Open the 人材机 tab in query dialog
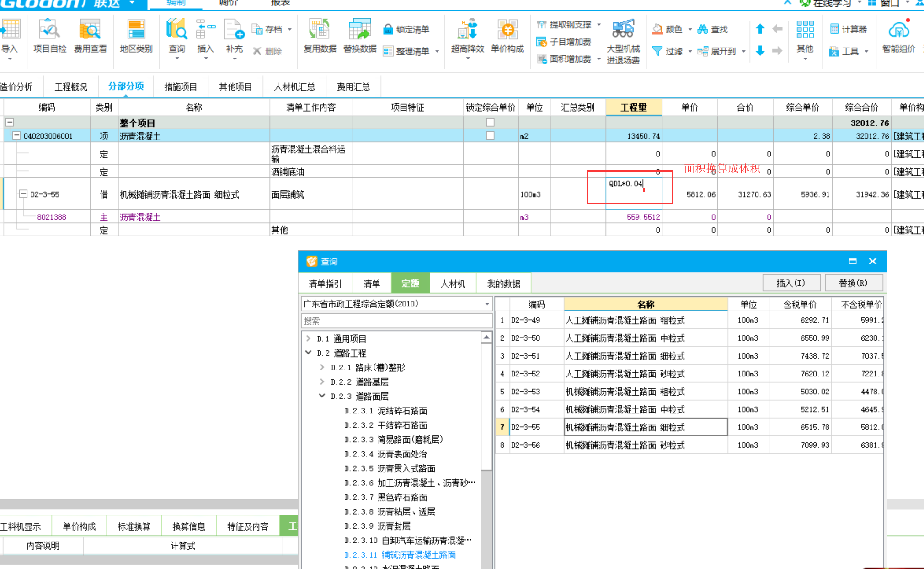Screen dimensions: 924x569 point(453,284)
